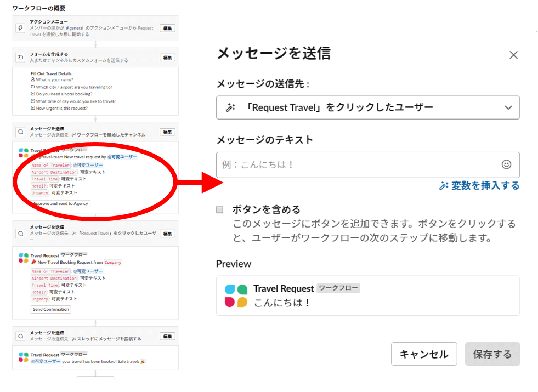Click the Travel Request app logo in Preview
Screen dimensions: 538x392
(236, 296)
